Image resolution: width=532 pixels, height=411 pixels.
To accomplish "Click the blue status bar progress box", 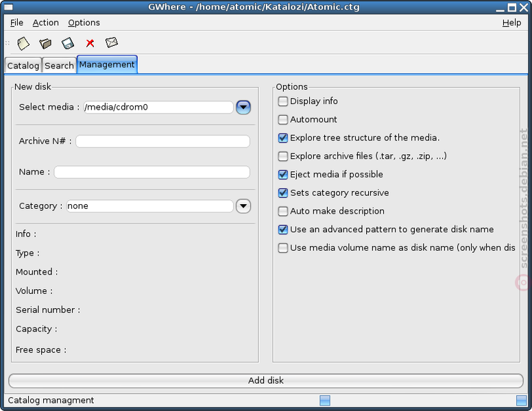I will (325, 401).
